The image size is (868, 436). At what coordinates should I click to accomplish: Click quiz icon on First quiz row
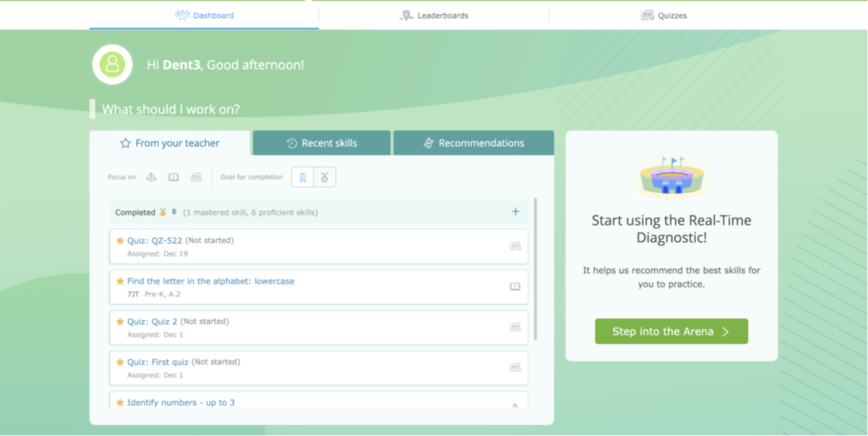pyautogui.click(x=515, y=368)
